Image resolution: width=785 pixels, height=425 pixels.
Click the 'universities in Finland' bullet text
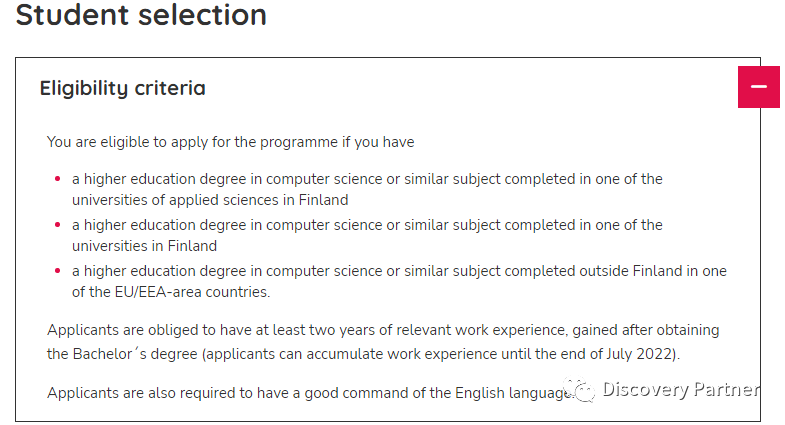click(x=145, y=246)
